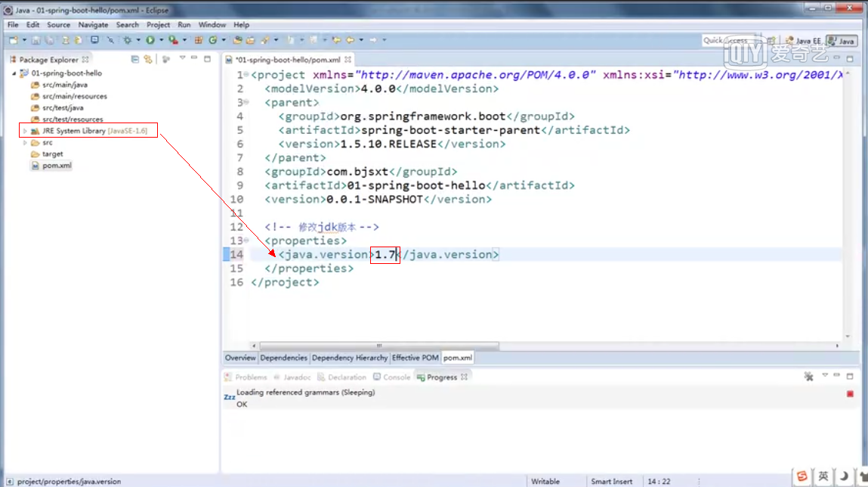Toggle Smart Insert mode in the status bar
The height and width of the screenshot is (487, 868).
click(613, 481)
